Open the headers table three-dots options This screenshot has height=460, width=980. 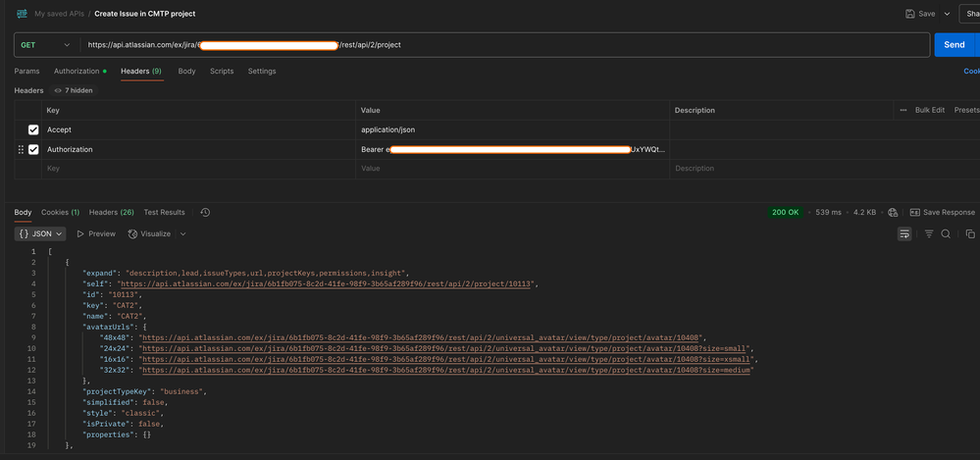click(x=903, y=110)
